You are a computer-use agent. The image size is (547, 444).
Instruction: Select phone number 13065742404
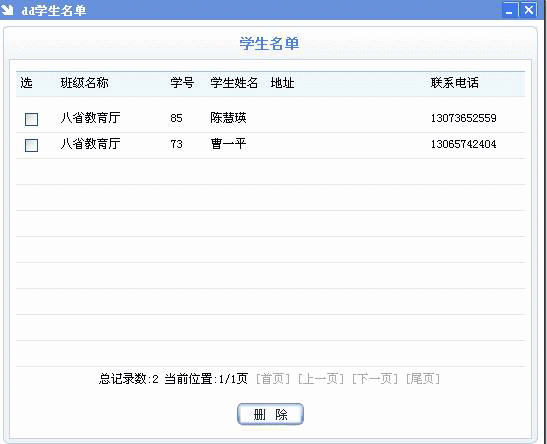pyautogui.click(x=464, y=144)
